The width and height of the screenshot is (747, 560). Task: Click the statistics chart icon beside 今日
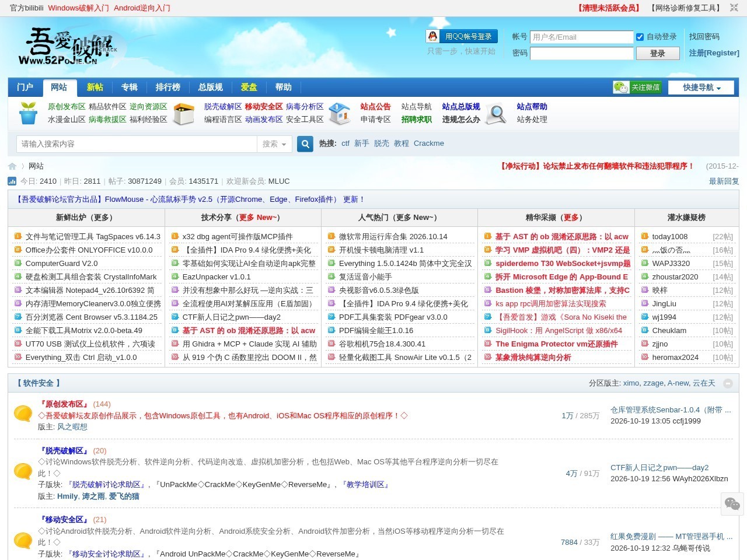pyautogui.click(x=12, y=181)
